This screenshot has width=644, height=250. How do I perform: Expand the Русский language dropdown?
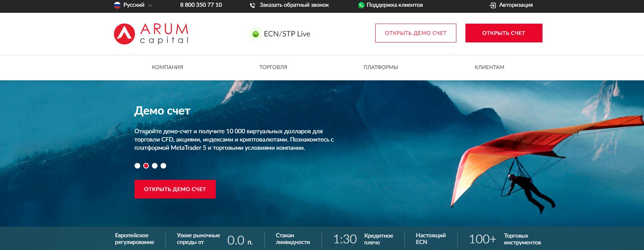pyautogui.click(x=133, y=5)
